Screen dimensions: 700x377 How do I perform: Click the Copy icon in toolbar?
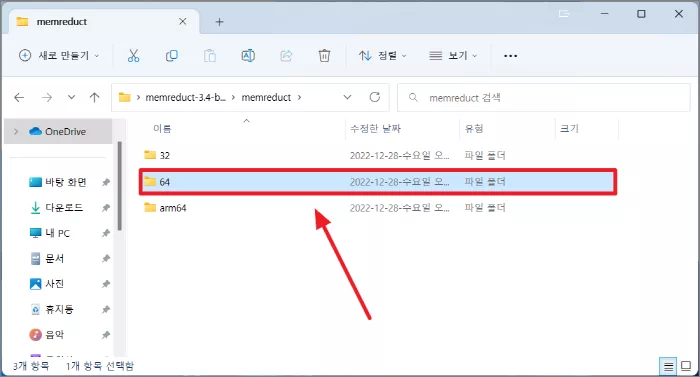tap(171, 56)
